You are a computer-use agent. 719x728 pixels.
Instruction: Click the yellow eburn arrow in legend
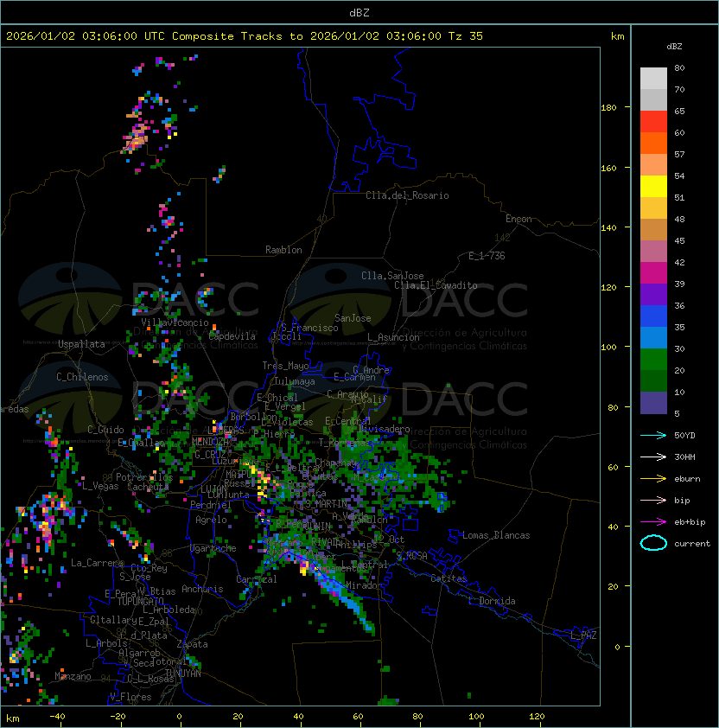click(x=653, y=479)
